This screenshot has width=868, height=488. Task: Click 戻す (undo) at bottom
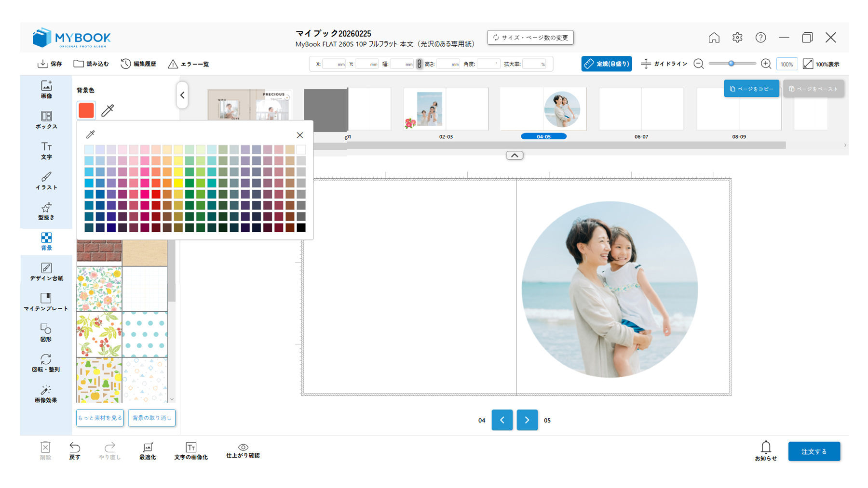tap(75, 451)
